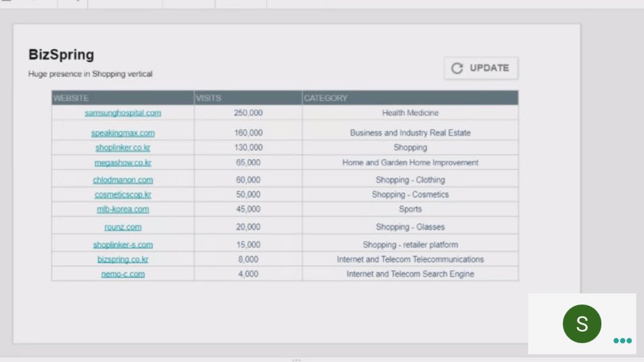This screenshot has height=362, width=644.
Task: Click the WEBSITE column header
Action: [71, 98]
